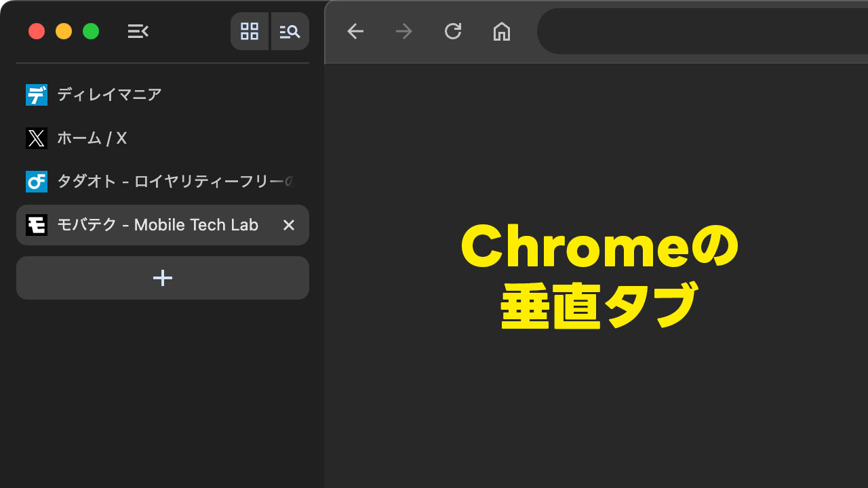Open the tab groups grid view
This screenshot has width=868, height=488.
(x=250, y=31)
